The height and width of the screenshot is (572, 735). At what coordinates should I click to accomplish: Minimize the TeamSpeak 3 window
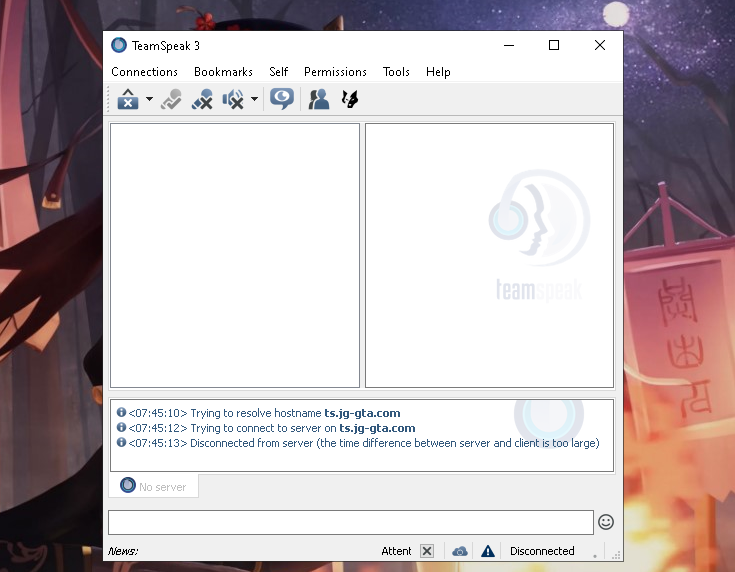click(x=509, y=45)
